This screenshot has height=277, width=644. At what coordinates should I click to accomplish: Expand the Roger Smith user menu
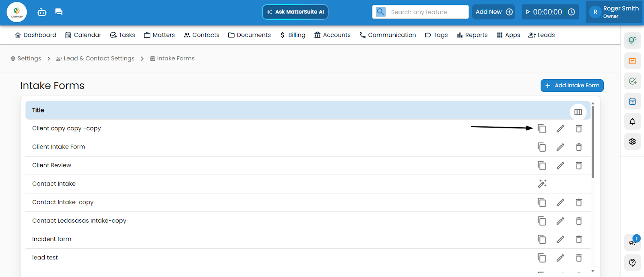click(615, 12)
